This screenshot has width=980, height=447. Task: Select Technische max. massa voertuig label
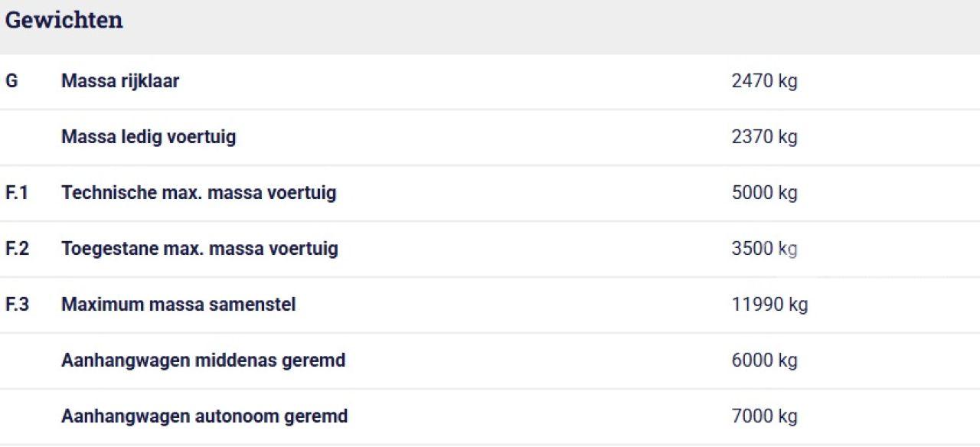(198, 193)
